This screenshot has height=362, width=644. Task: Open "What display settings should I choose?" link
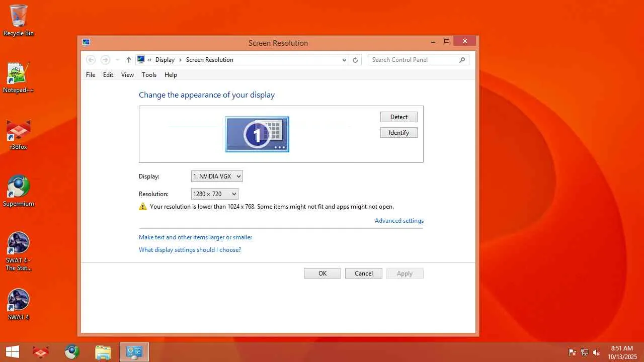(190, 250)
